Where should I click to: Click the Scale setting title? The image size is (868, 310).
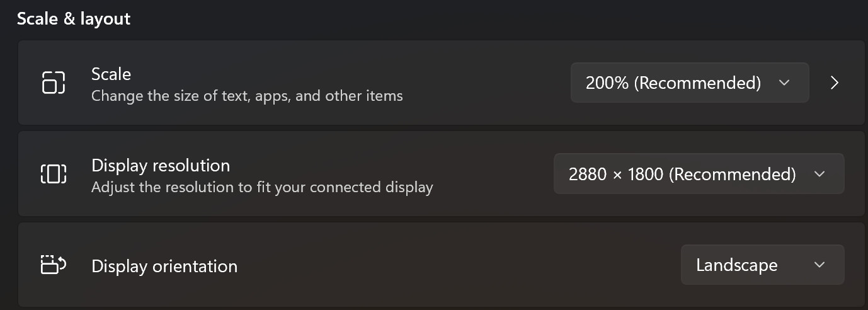click(x=111, y=74)
